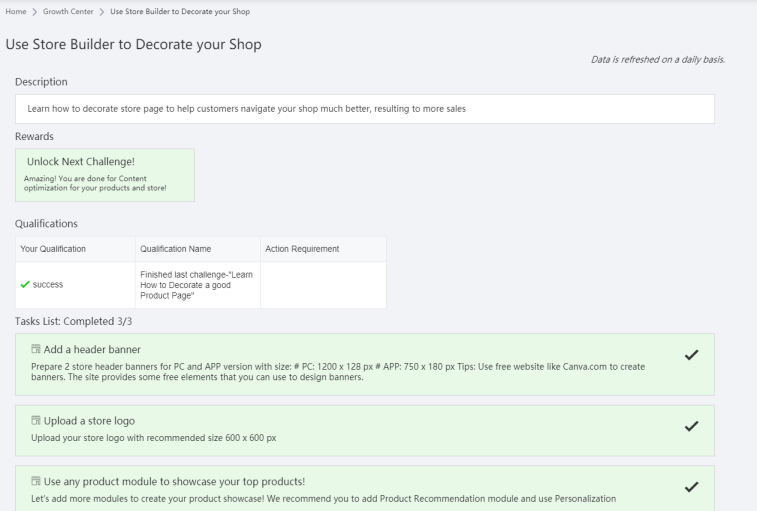Click the green success tick icon
This screenshot has width=757, height=511.
point(26,285)
